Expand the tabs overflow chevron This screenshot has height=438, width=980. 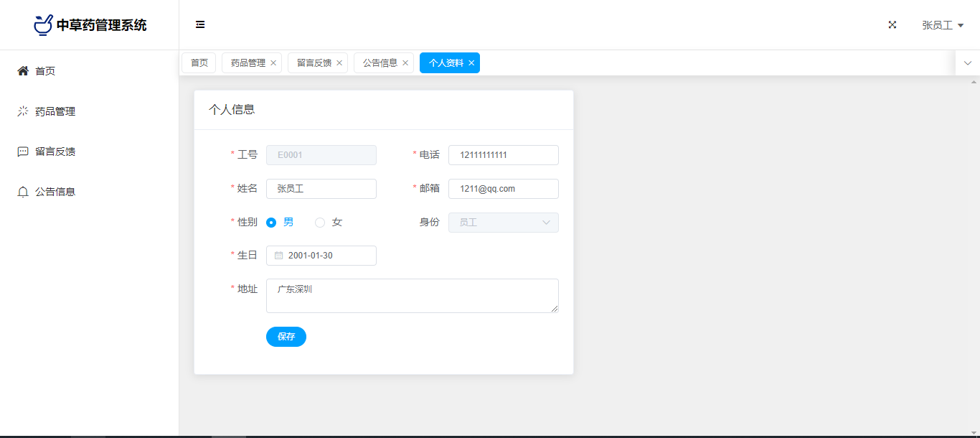pos(968,63)
